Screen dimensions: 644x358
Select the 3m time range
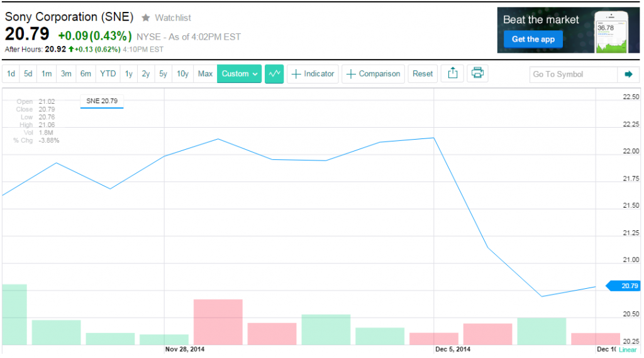pyautogui.click(x=65, y=74)
